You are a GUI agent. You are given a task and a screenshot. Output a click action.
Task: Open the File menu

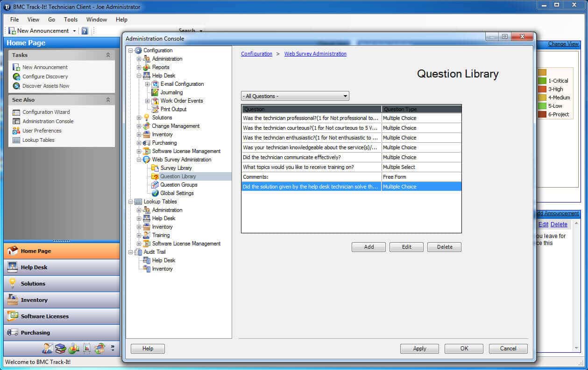(14, 20)
